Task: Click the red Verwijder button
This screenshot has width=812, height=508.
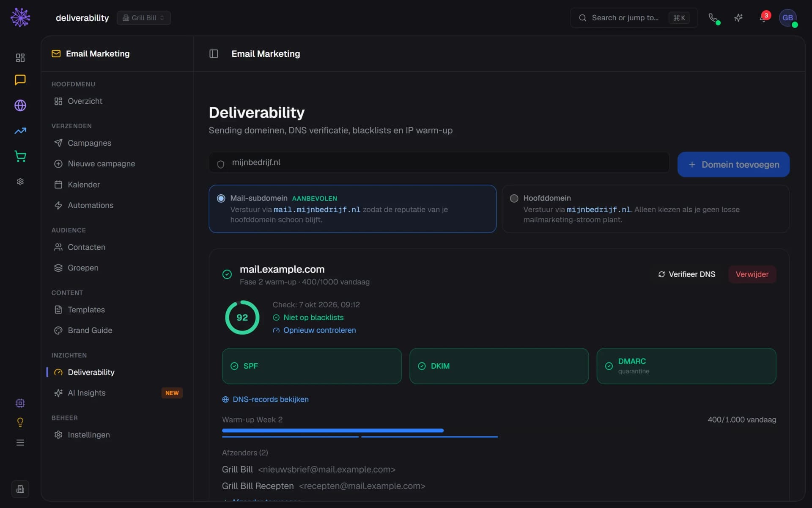Action: tap(752, 274)
